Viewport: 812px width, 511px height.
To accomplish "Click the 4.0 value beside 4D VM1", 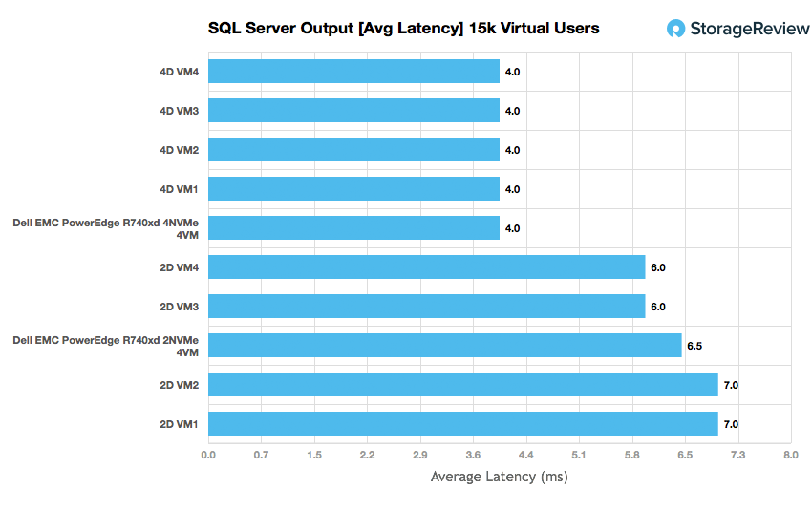I will tap(513, 189).
